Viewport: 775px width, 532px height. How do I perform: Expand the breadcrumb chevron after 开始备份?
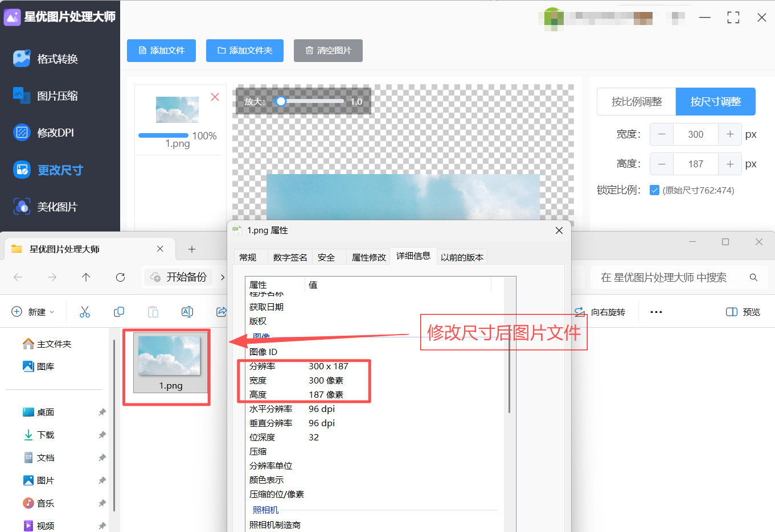[x=223, y=277]
